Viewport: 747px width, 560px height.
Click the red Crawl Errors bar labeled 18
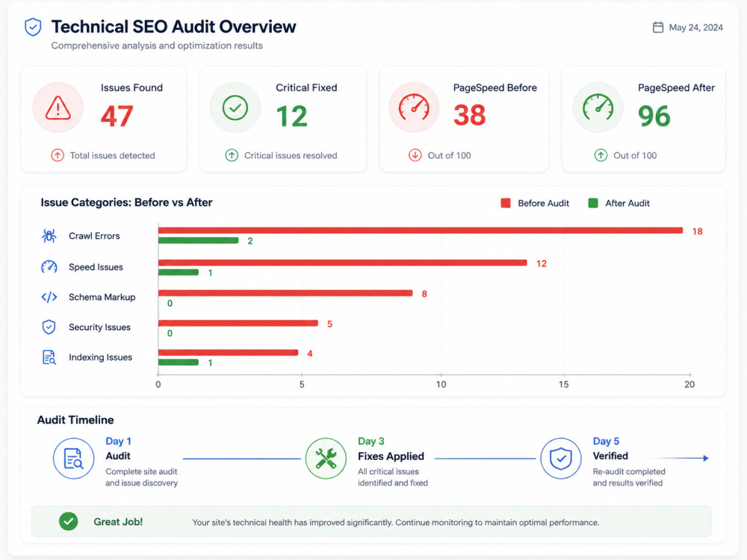pyautogui.click(x=420, y=231)
